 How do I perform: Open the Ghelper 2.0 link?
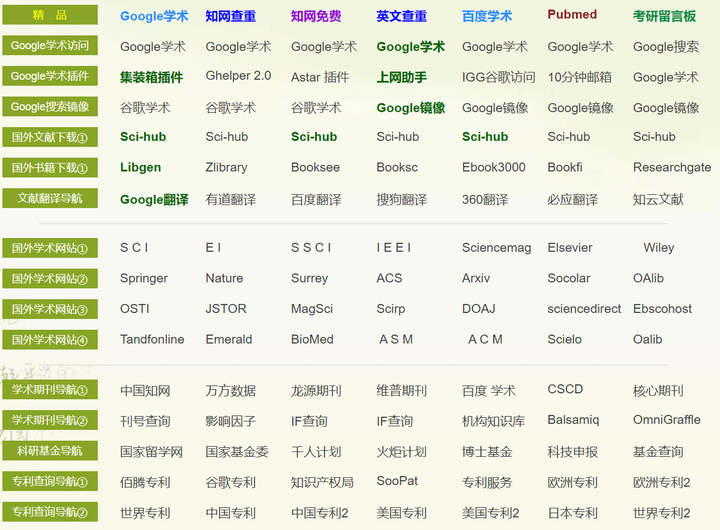(238, 76)
